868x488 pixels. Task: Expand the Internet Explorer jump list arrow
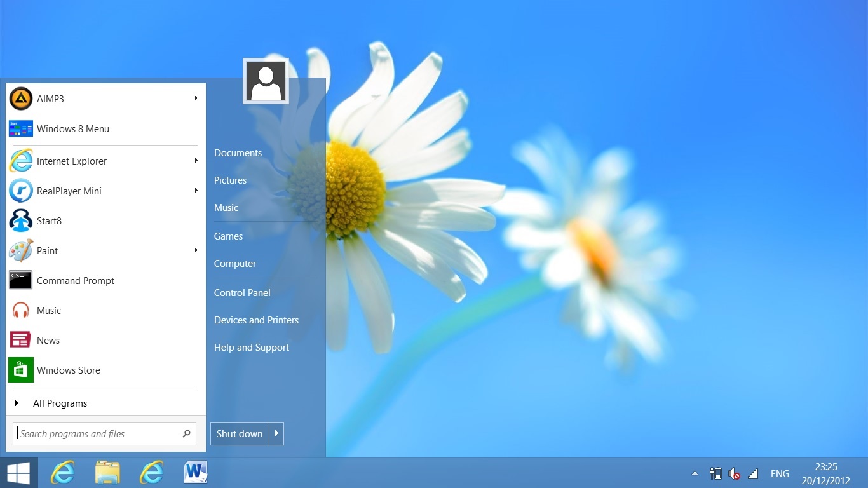[196, 161]
